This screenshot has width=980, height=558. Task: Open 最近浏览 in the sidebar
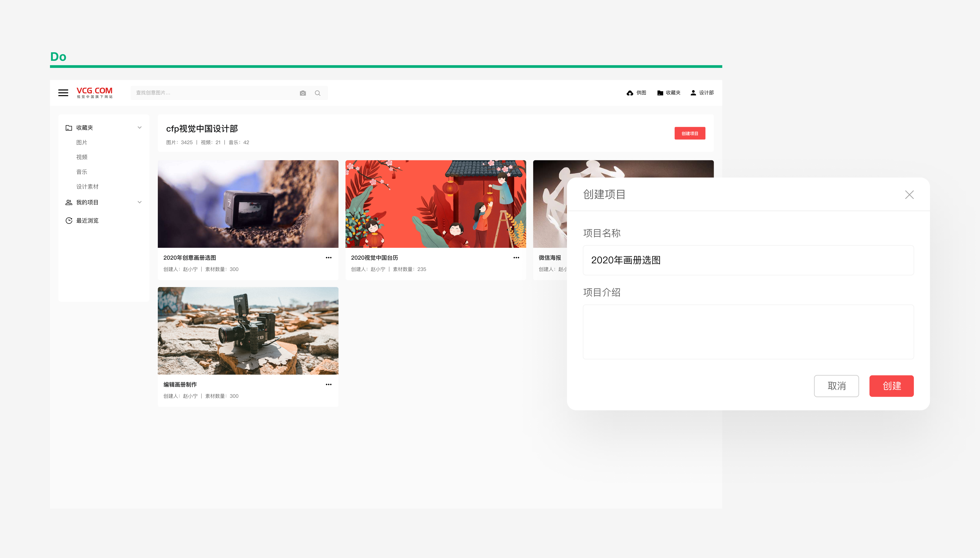point(87,221)
